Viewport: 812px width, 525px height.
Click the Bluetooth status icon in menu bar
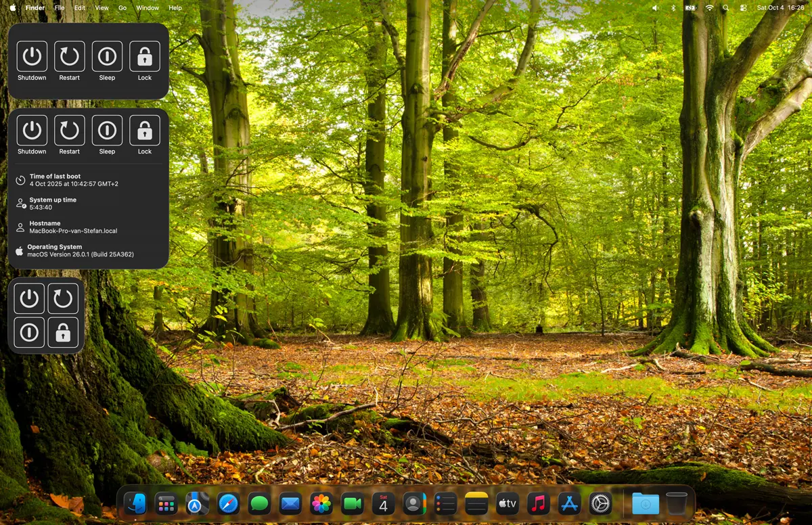[673, 8]
